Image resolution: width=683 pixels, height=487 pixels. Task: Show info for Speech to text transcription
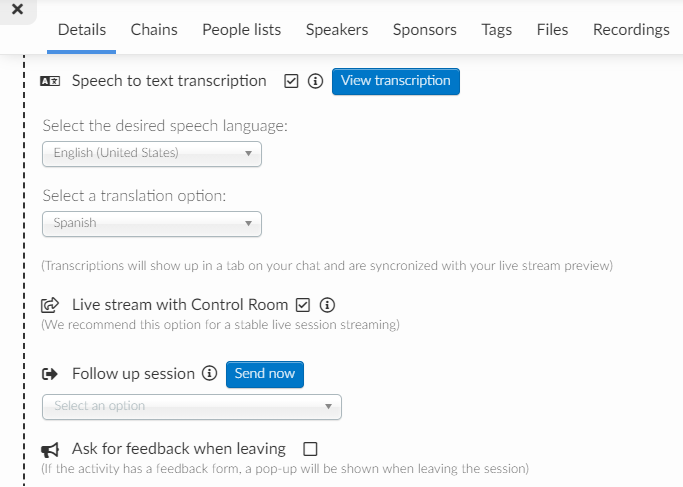(x=315, y=81)
